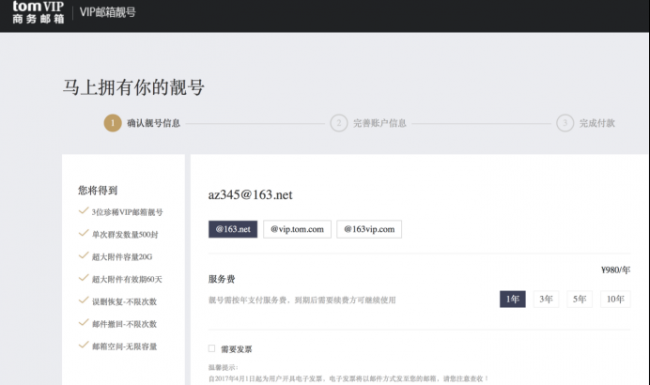
Task: Click checkmark icon beside 超大附件容量20G
Action: pyautogui.click(x=83, y=256)
